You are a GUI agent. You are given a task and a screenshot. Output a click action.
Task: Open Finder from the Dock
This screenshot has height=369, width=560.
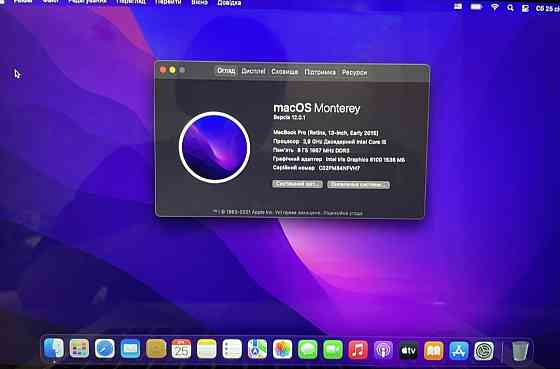(x=54, y=348)
